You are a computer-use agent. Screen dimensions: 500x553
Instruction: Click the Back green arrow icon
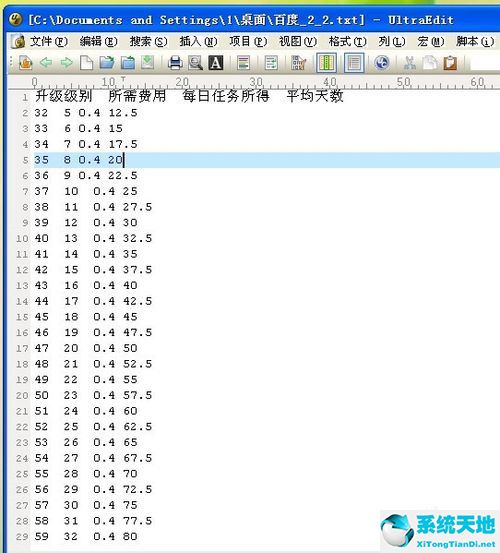point(46,63)
